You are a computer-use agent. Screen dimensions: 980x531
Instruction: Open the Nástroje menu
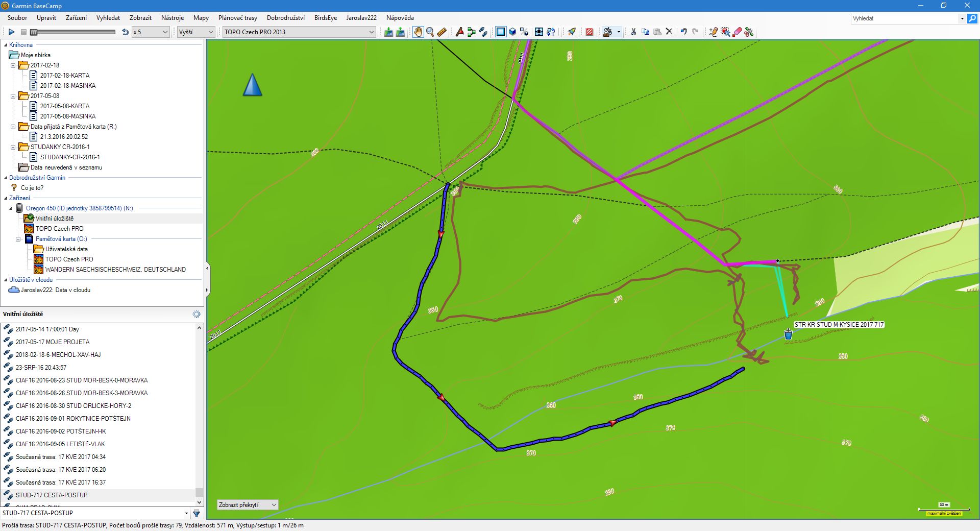pos(172,18)
